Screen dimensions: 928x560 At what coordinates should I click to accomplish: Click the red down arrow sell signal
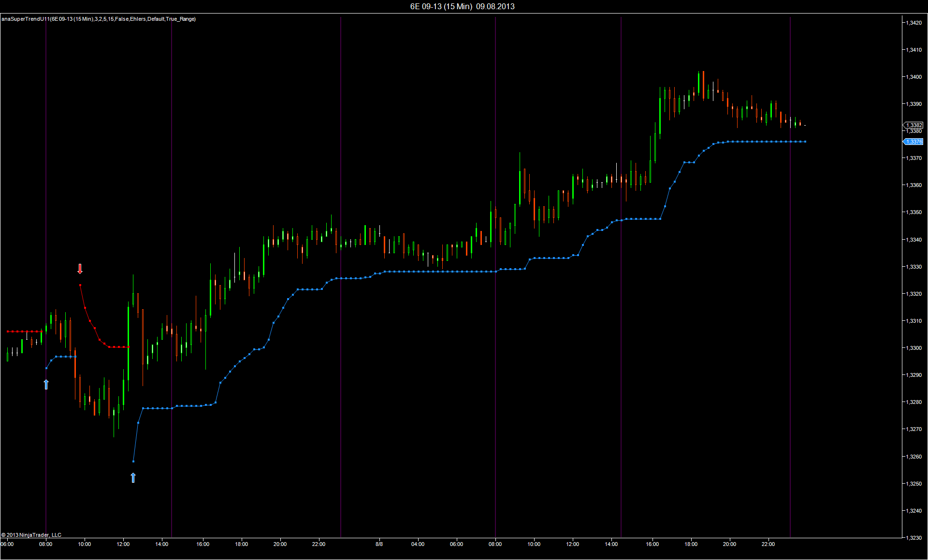click(x=80, y=269)
